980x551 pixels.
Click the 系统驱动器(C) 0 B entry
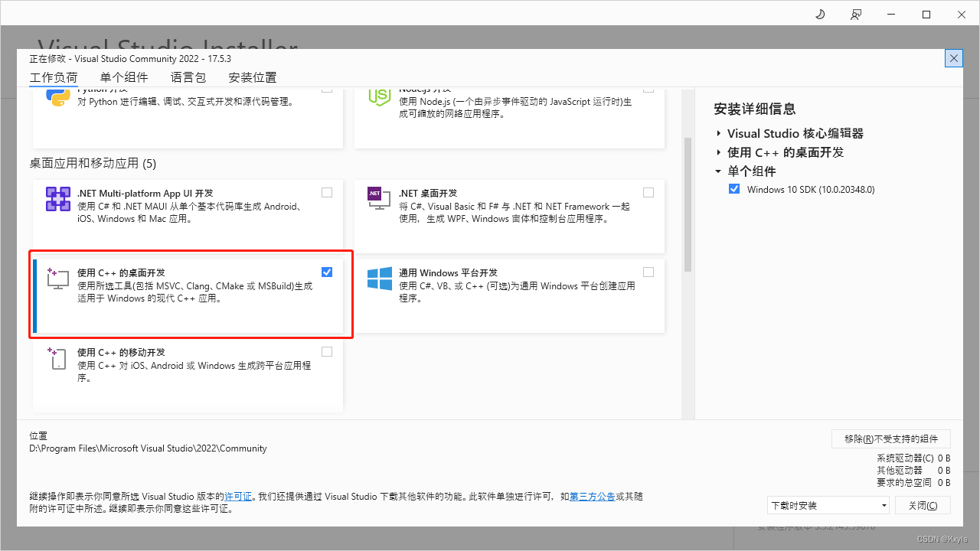913,458
